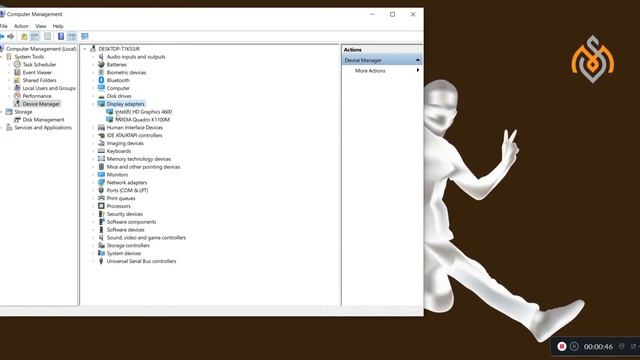Select Mice and other pointing devices

tap(143, 167)
